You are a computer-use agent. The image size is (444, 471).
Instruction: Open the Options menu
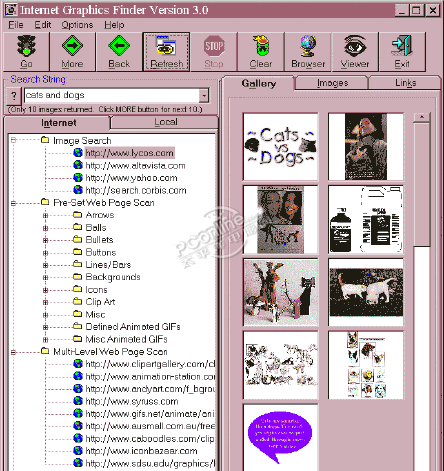pos(77,25)
